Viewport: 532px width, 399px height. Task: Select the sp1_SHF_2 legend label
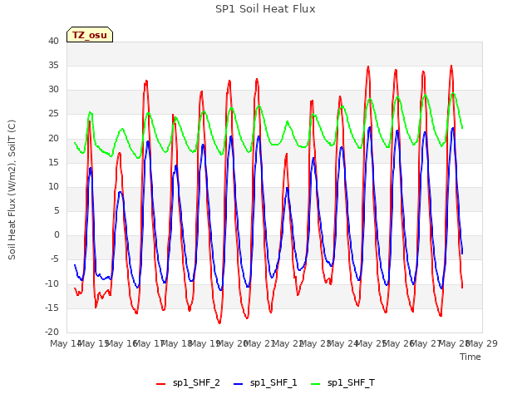(x=196, y=383)
